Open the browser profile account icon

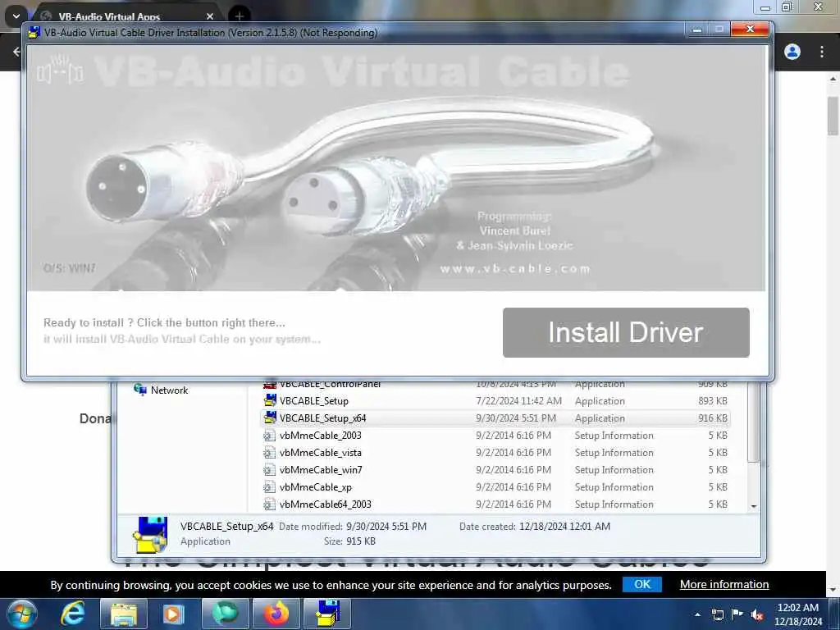click(x=792, y=52)
